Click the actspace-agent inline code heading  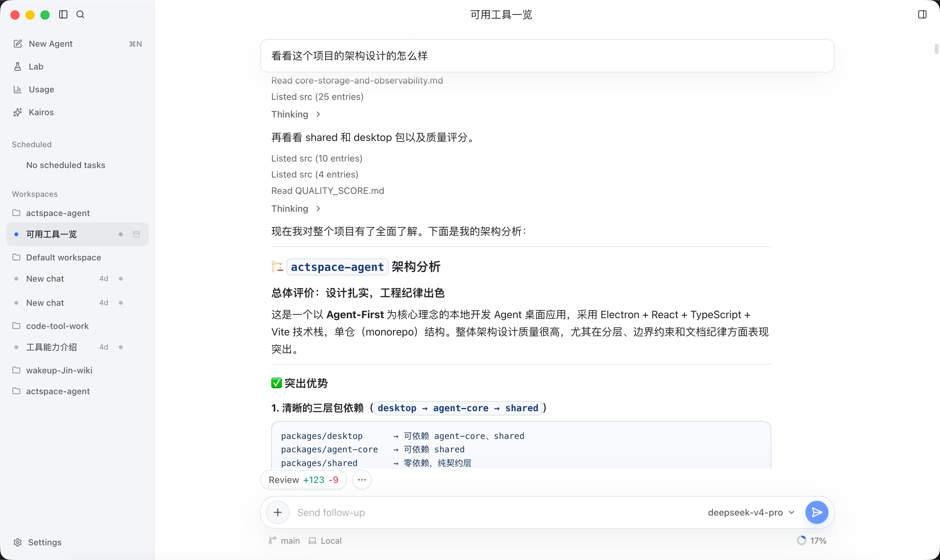(337, 267)
